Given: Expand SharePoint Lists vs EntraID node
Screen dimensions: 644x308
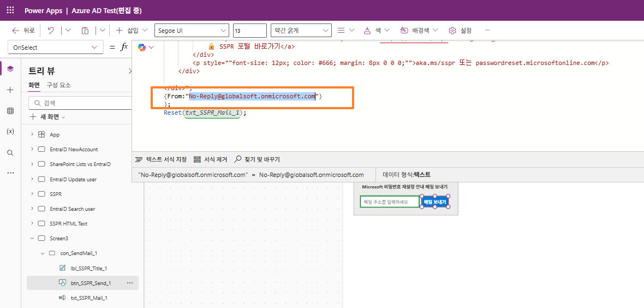Looking at the screenshot, I should pos(32,164).
